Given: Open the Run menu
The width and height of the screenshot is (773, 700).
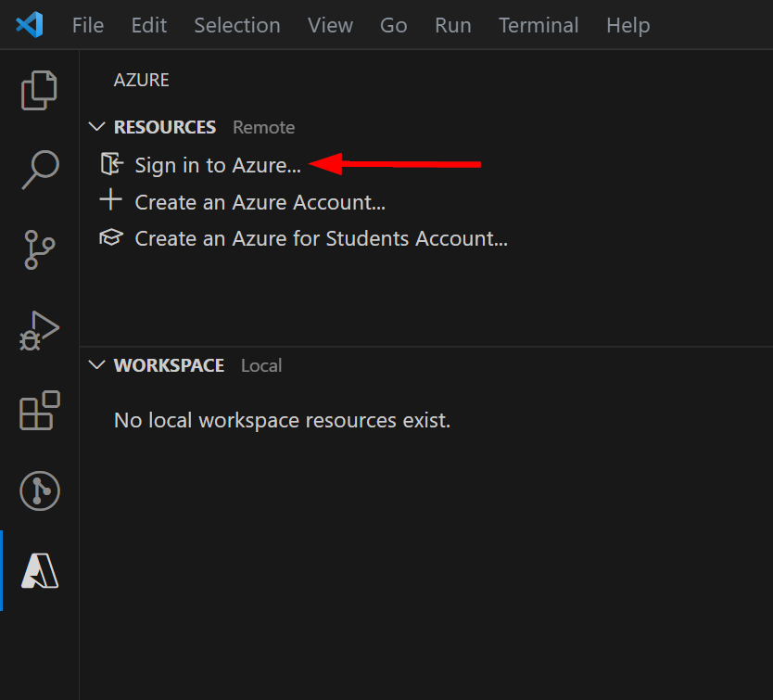Looking at the screenshot, I should tap(453, 25).
